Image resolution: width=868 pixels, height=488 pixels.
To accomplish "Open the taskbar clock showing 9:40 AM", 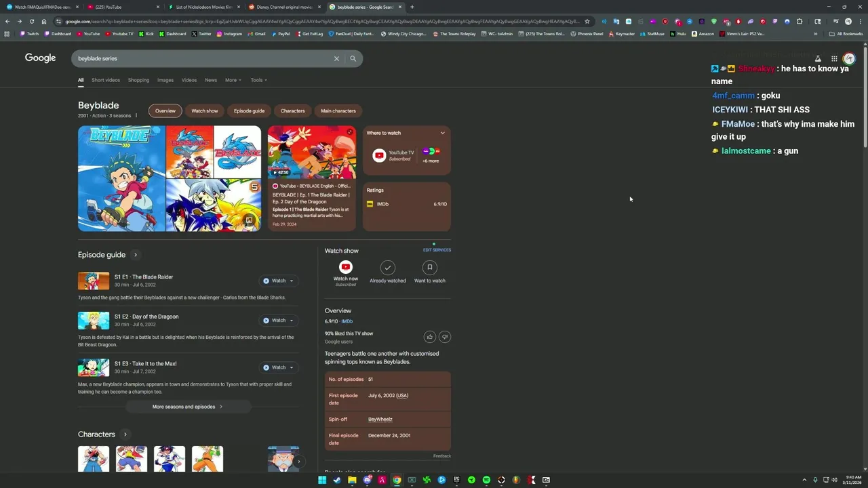I will (x=852, y=480).
